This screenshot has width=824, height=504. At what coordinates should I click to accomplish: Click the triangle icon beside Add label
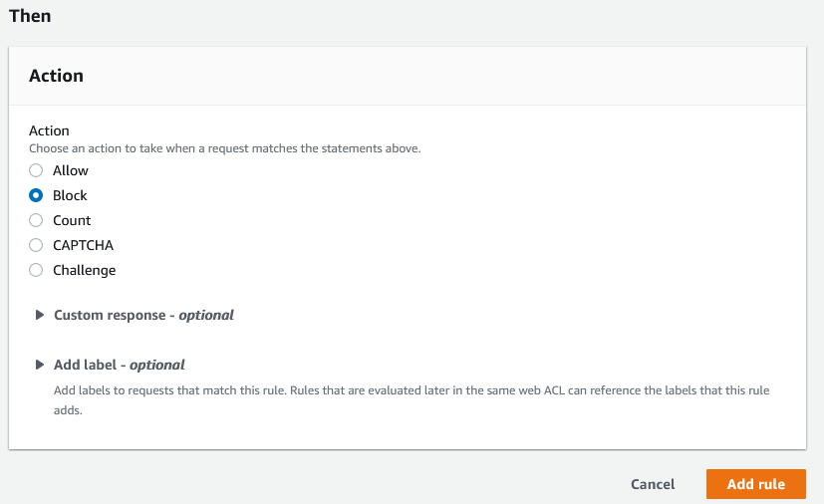tap(40, 365)
